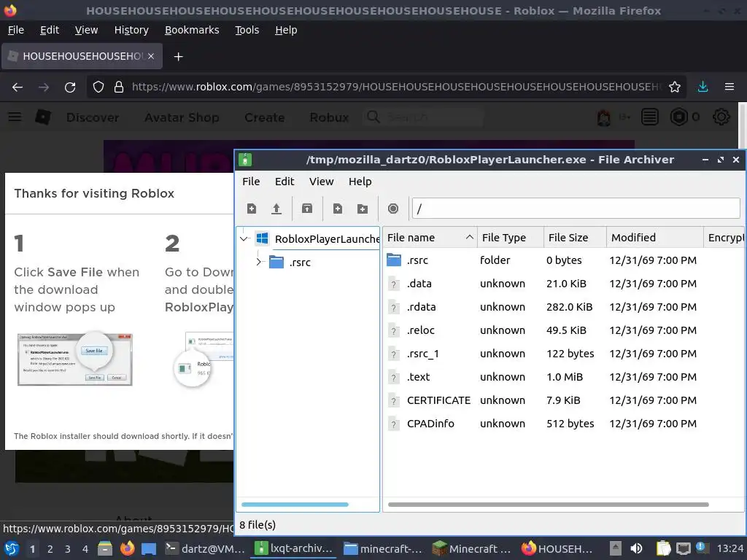This screenshot has height=560, width=747.
Task: Switch to the minecraft- folder taskbar window
Action: [383, 549]
